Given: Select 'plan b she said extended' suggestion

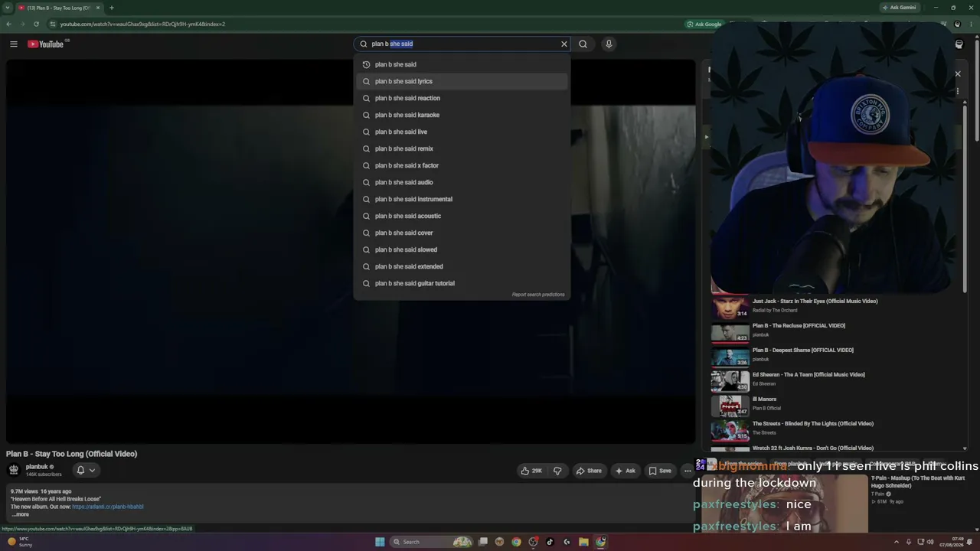Looking at the screenshot, I should tap(462, 266).
